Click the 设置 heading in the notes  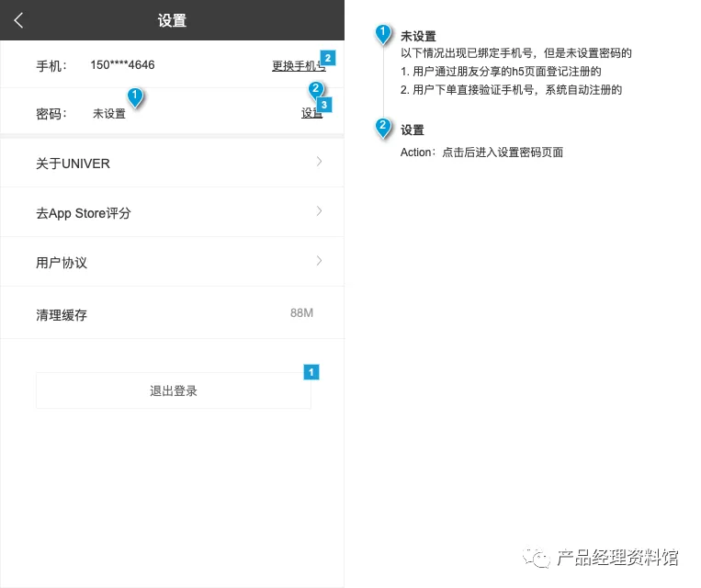(413, 130)
